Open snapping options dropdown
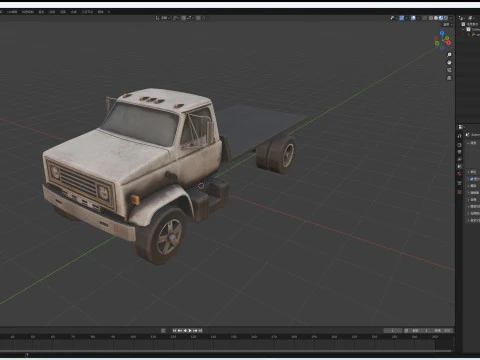The height and width of the screenshot is (360, 480). (190, 18)
